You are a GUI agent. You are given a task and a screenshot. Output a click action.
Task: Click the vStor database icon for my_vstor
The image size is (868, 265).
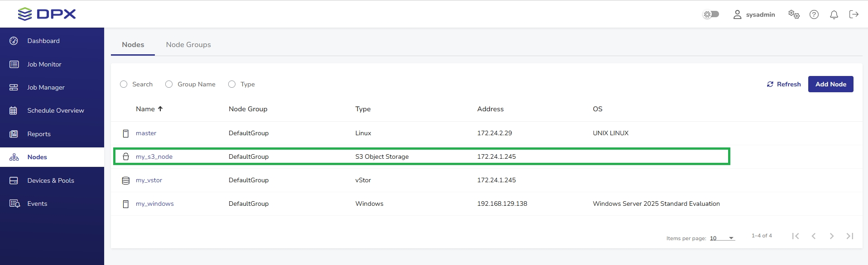pos(126,180)
